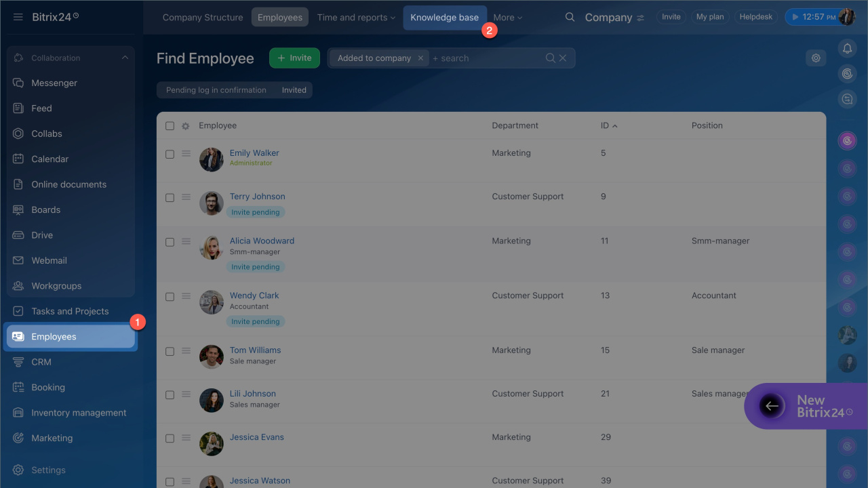This screenshot has height=488, width=868.
Task: Expand the 'Time and reports' dropdown
Action: [356, 18]
